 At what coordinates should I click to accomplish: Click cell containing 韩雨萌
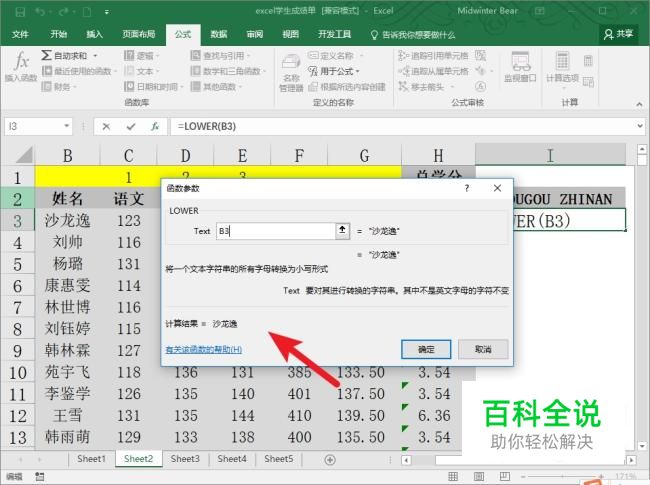point(67,437)
